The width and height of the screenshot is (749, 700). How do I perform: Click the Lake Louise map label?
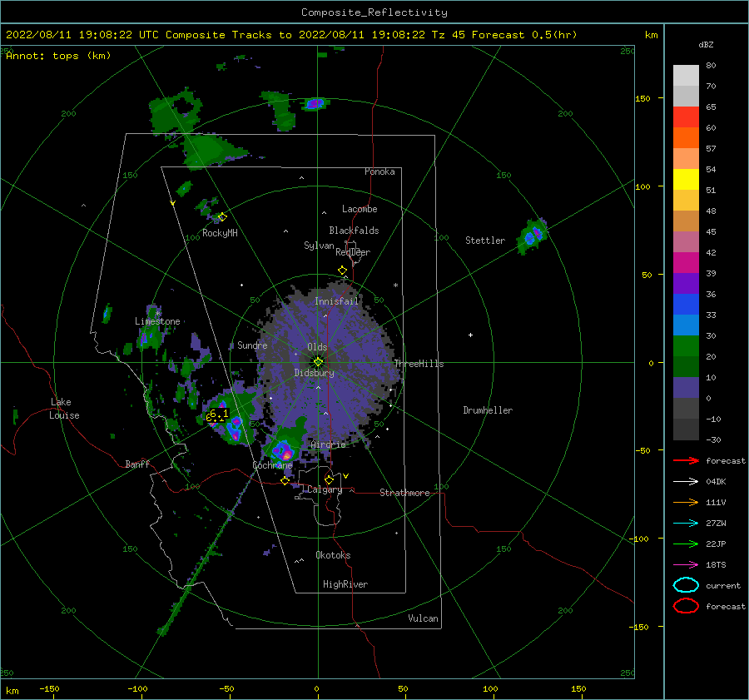tap(64, 409)
